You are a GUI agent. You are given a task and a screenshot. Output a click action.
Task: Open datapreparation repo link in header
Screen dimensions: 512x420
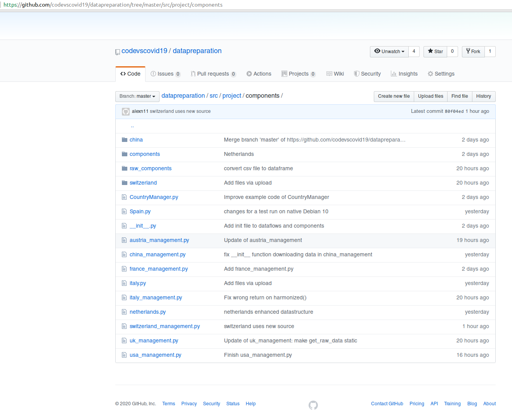coord(197,51)
